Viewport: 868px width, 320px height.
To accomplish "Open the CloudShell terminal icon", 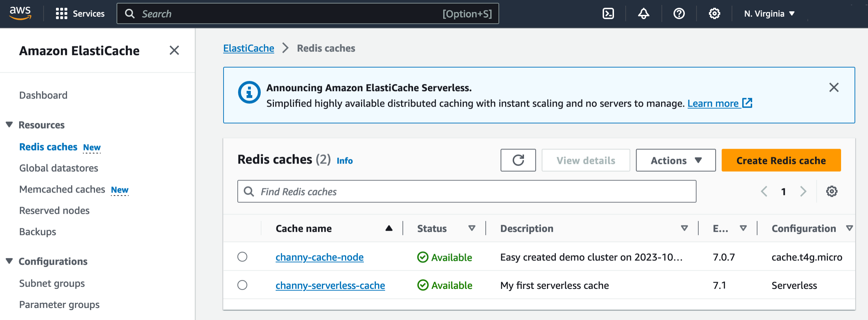I will tap(608, 14).
